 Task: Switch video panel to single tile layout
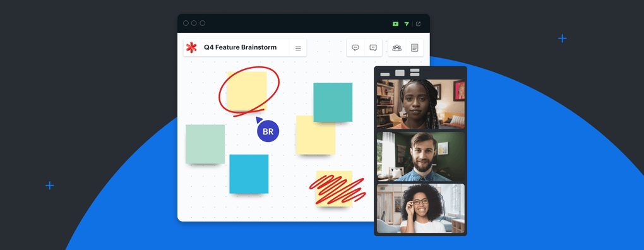tap(400, 73)
